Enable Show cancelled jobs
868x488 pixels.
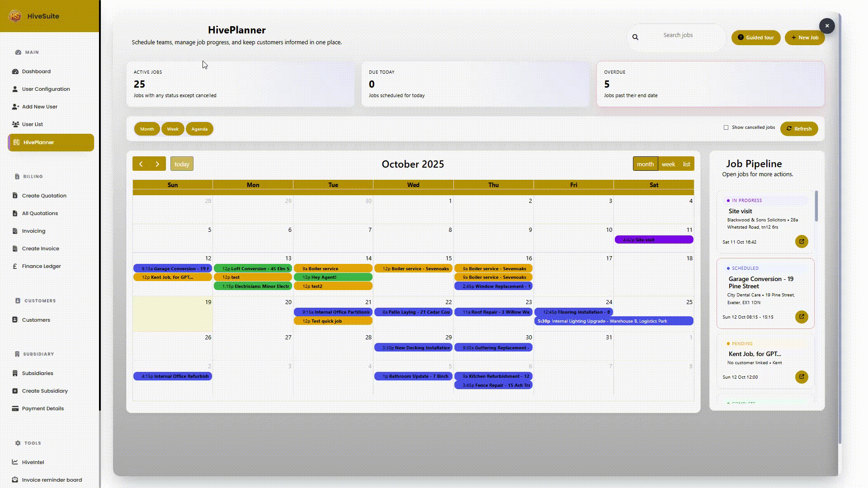726,127
